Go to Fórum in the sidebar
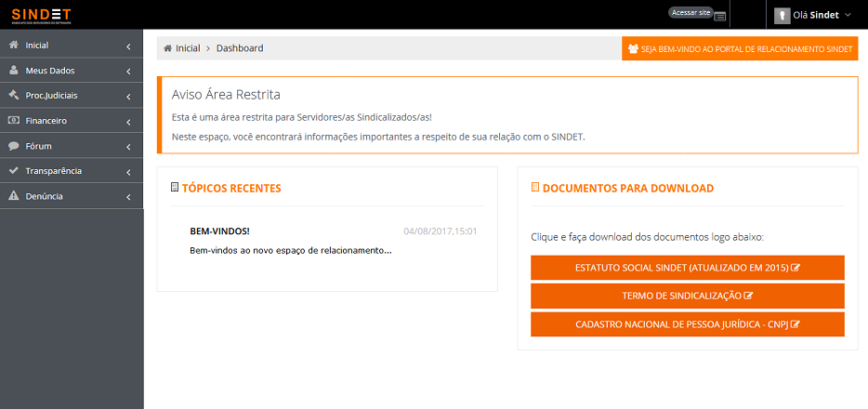 point(72,146)
